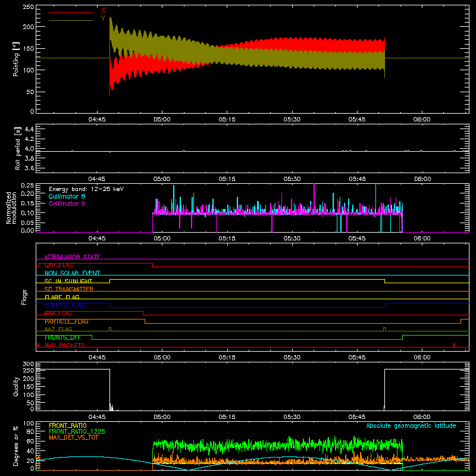The width and height of the screenshot is (476, 476).
Task: Click the FLARE_FLAG label
Action: pyautogui.click(x=62, y=297)
